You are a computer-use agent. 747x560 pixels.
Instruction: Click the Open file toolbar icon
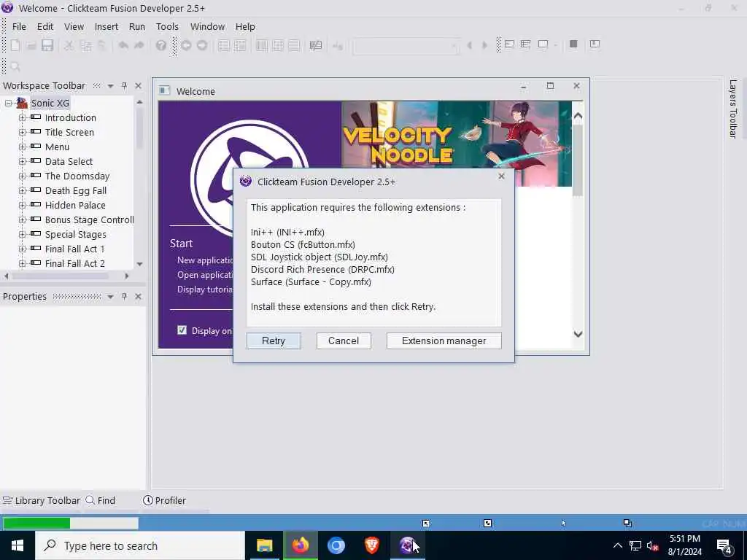[x=31, y=46]
